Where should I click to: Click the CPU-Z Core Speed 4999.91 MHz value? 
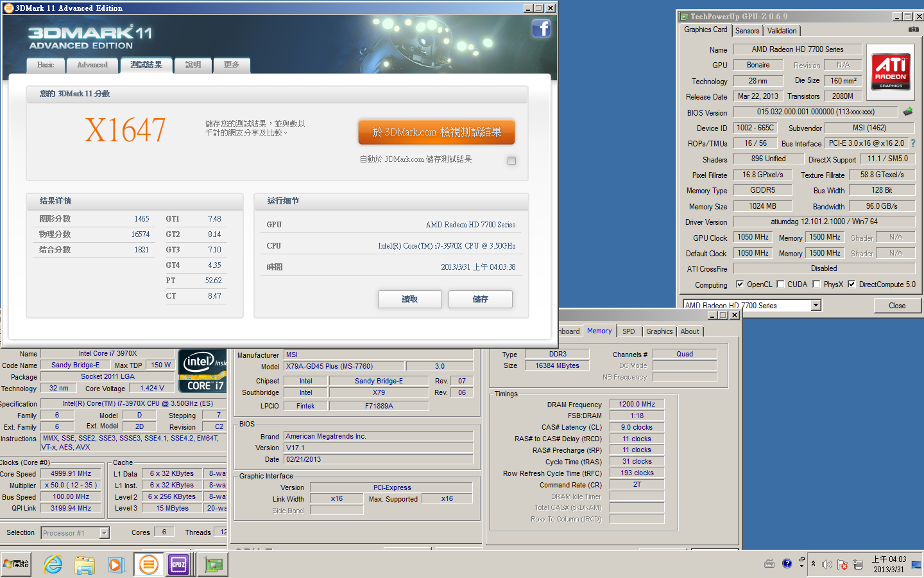click(x=71, y=473)
